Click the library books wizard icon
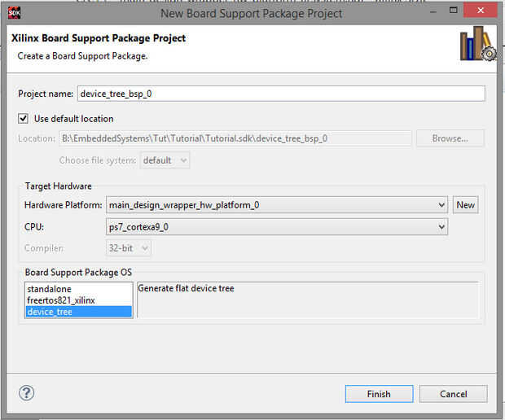Viewport: 505px width, 420px height. click(476, 45)
